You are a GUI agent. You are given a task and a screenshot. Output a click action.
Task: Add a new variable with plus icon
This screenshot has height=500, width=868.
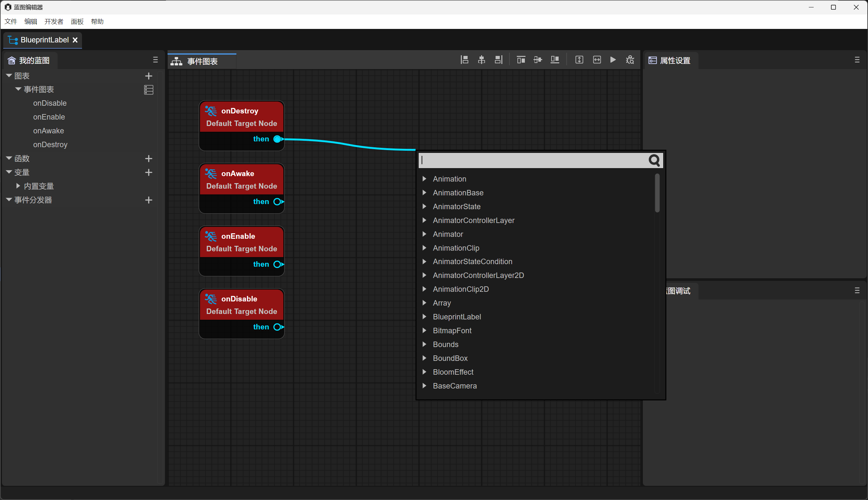[x=149, y=172]
